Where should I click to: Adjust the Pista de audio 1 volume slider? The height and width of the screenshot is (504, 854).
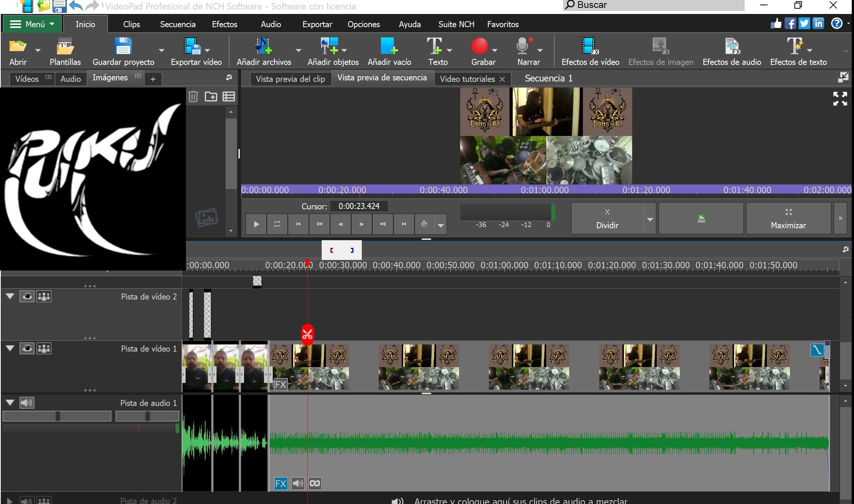57,416
